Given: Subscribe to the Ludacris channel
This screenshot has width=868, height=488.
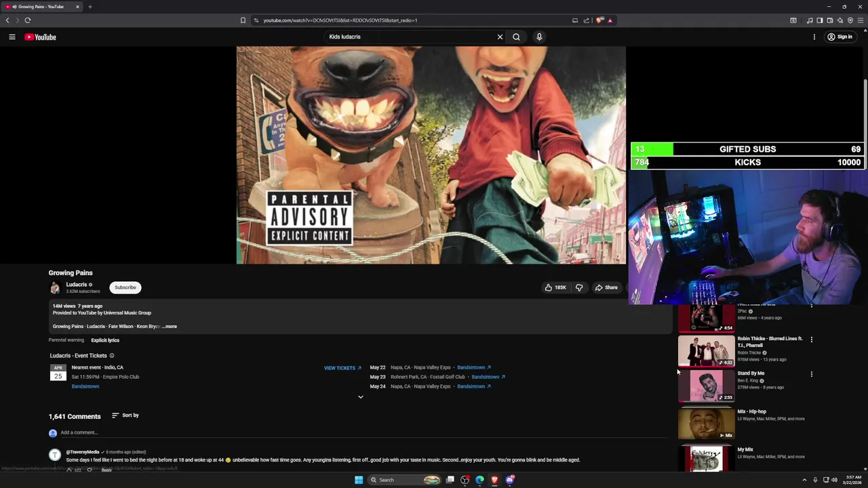Looking at the screenshot, I should (125, 287).
